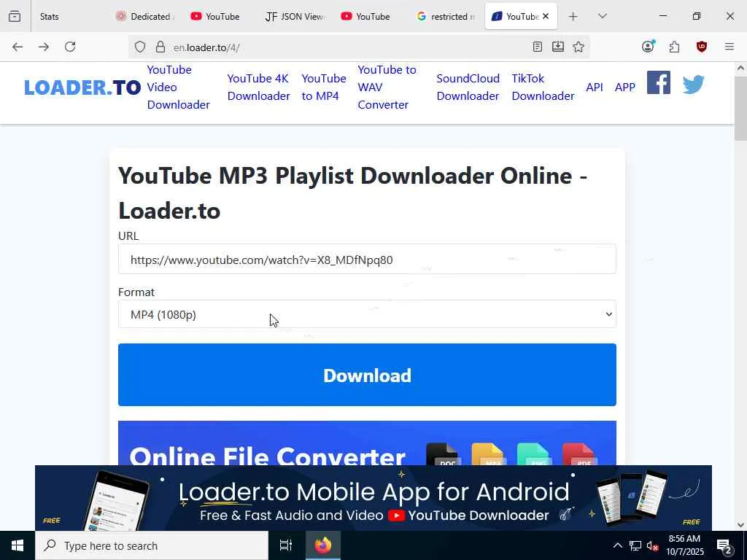Click the Windows Start button

click(18, 545)
